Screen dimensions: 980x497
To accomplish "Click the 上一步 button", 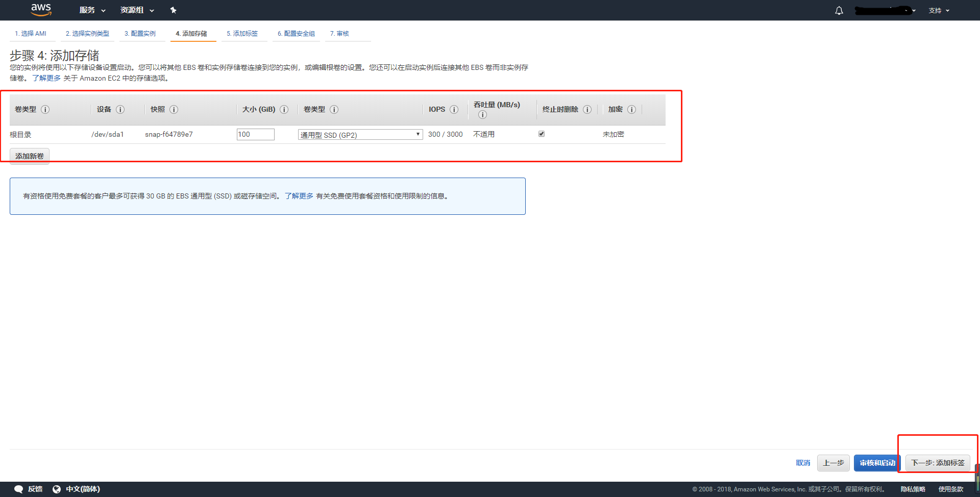I will [834, 463].
